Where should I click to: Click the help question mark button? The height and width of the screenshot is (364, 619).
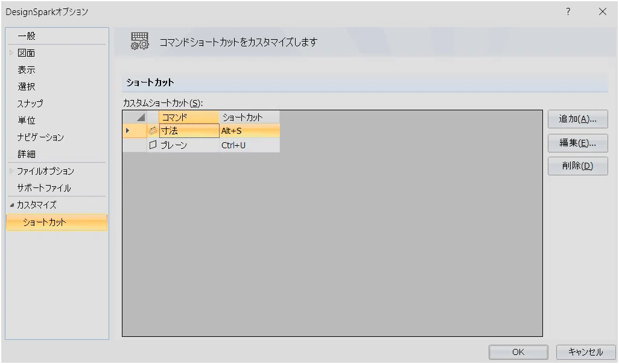click(x=568, y=11)
